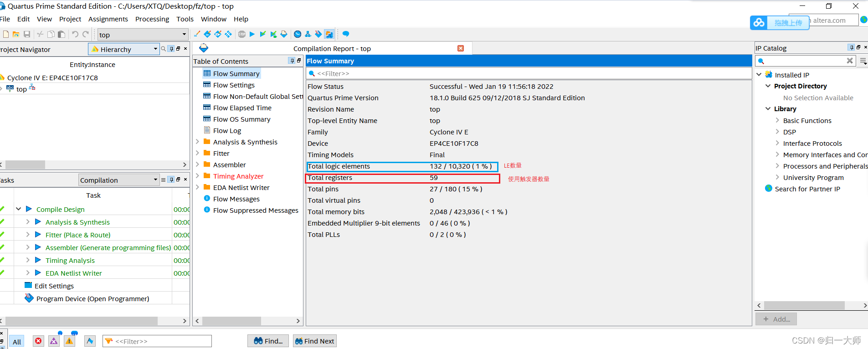868x349 pixels.
Task: Click the Undo toolbar arrow
Action: 75,34
